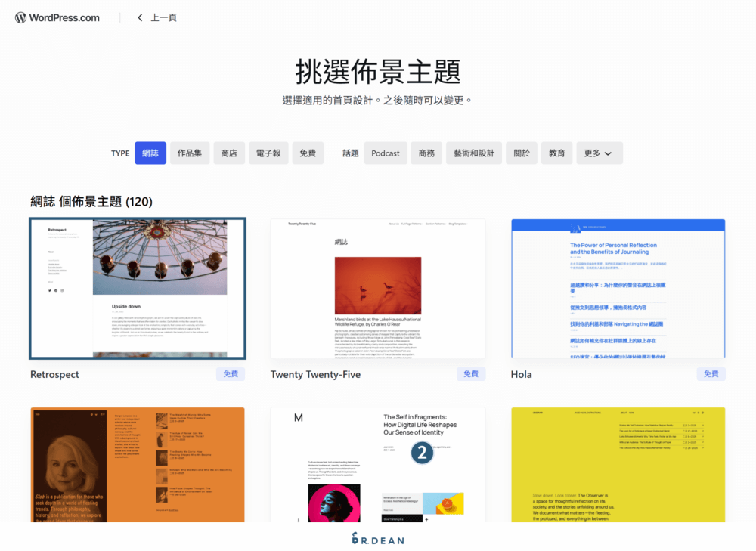Click the WordPress.com logo
The width and height of the screenshot is (756, 551).
tap(57, 16)
